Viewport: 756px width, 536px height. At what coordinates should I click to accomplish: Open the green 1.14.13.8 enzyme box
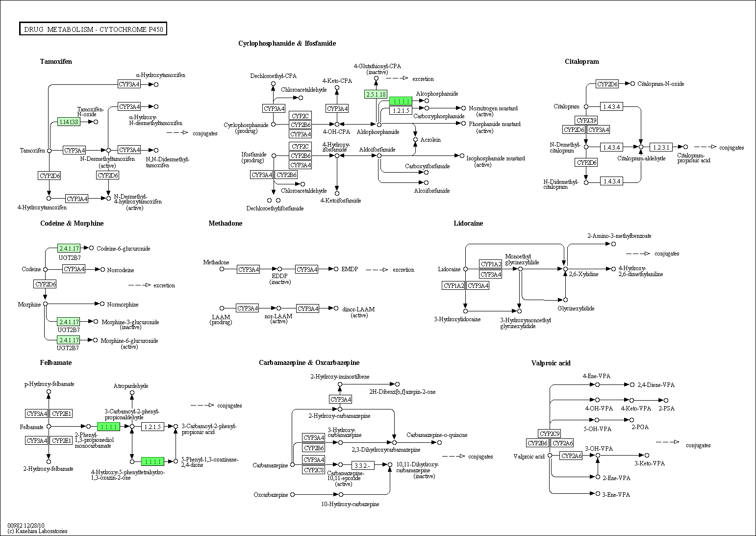(x=69, y=122)
